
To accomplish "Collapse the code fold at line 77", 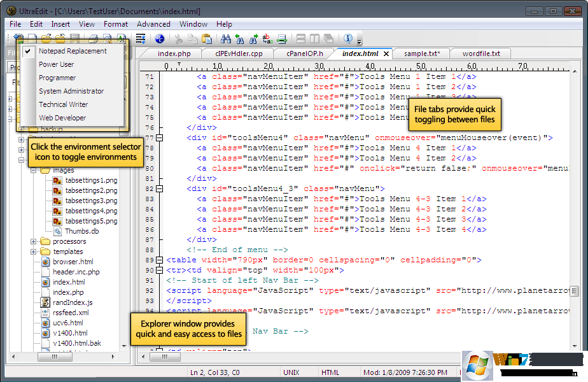I will 160,138.
